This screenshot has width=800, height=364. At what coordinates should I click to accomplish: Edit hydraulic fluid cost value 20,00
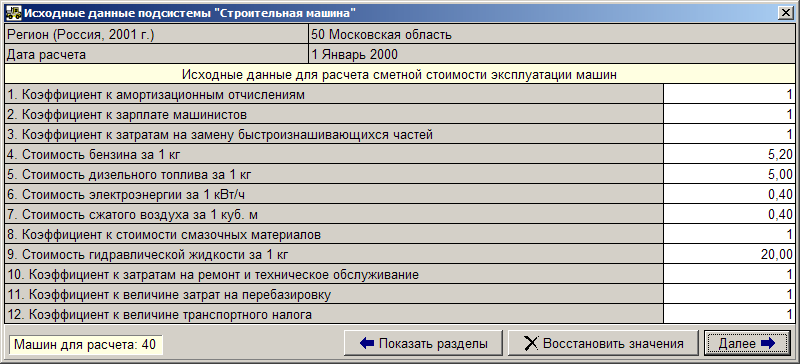(729, 254)
